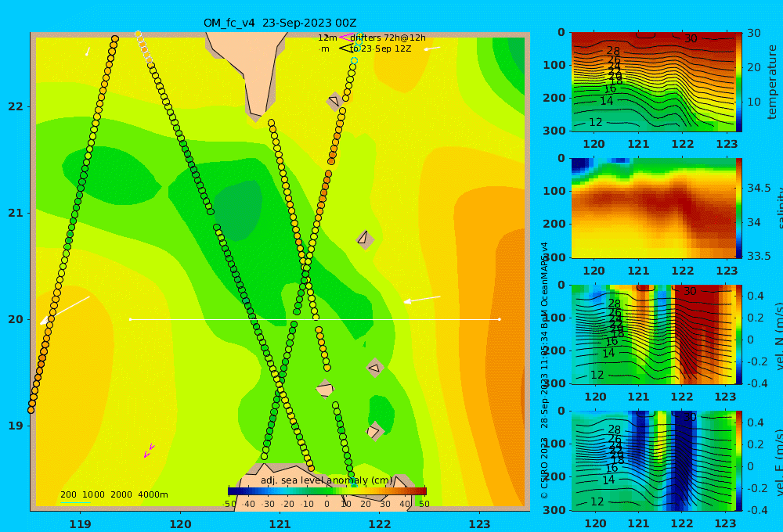Screen dimensions: 783x532
Task: Click main map longitude tick '119'
Action: (80, 524)
